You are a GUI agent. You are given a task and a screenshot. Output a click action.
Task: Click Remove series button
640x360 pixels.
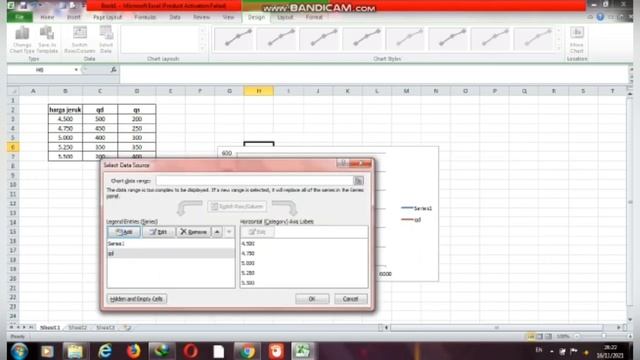pyautogui.click(x=193, y=232)
